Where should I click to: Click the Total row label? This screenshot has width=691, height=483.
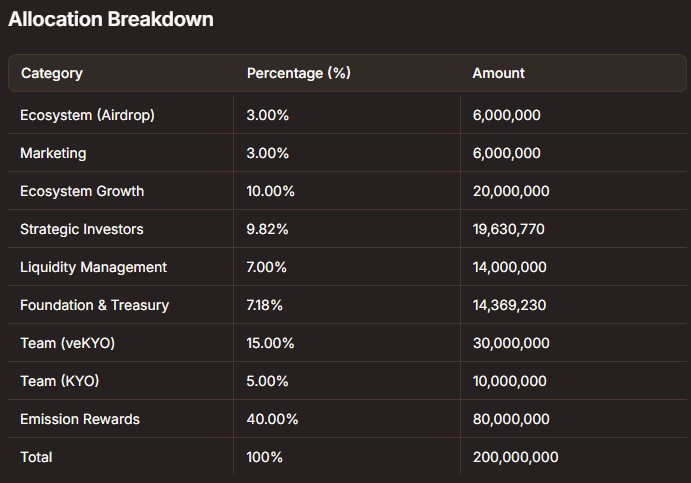click(x=36, y=457)
